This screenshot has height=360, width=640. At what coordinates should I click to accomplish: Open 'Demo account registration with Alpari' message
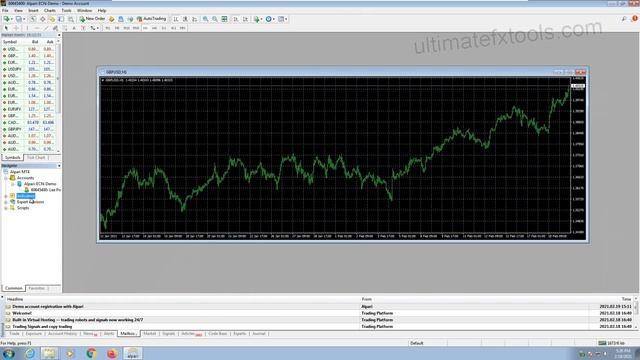pos(48,307)
